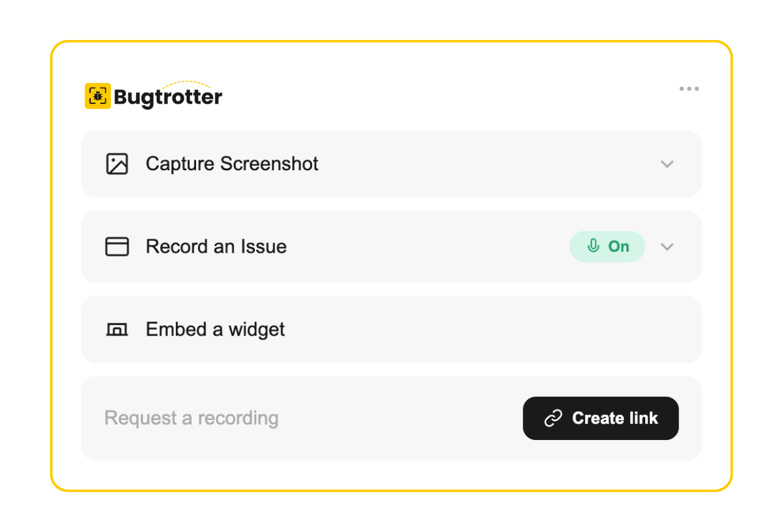Expand the Record an Issue section

(666, 247)
